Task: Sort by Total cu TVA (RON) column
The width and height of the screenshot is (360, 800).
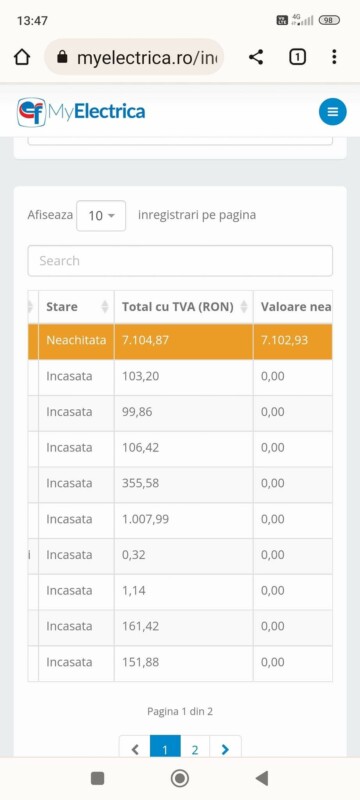Action: click(184, 307)
